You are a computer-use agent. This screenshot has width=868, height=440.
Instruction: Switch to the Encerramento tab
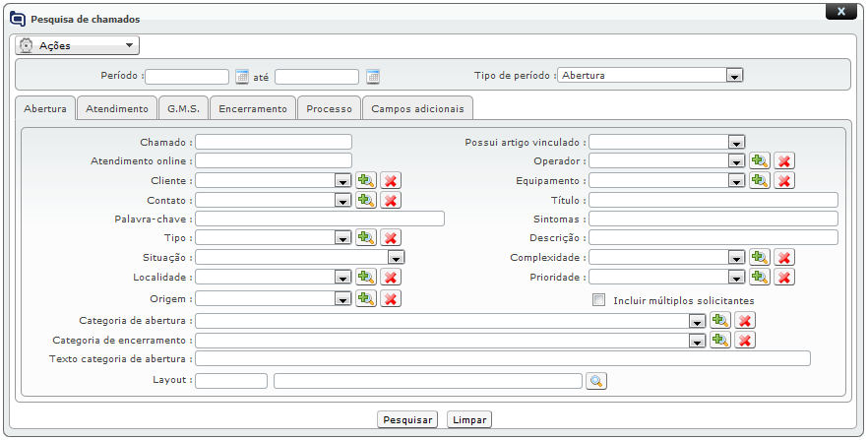coord(253,108)
